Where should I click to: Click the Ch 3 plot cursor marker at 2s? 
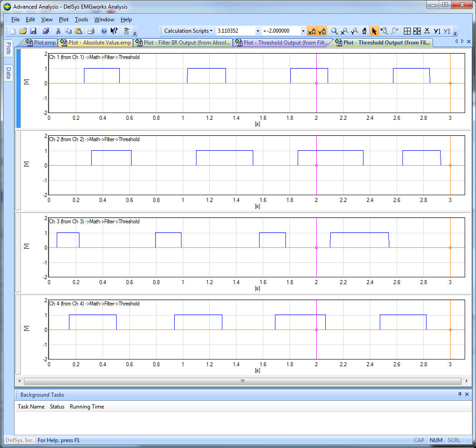(316, 247)
